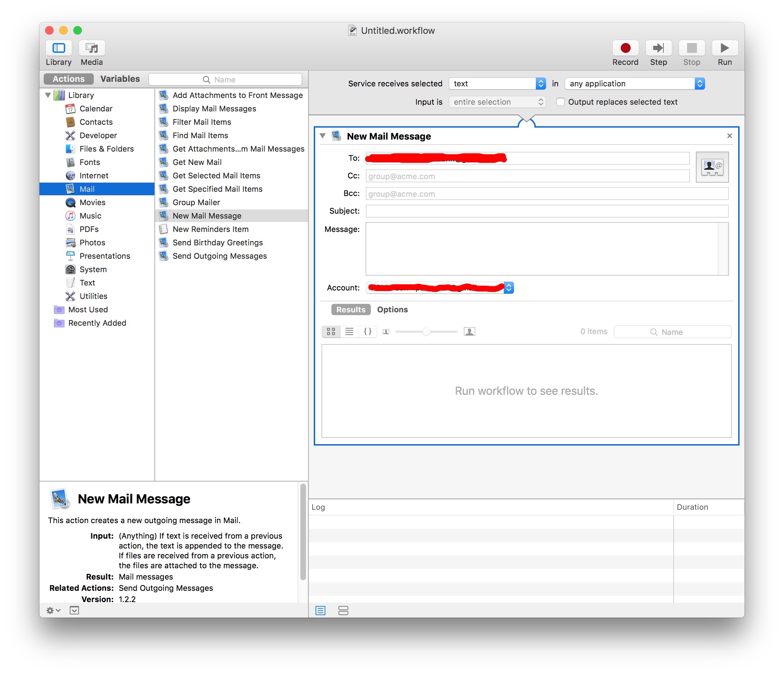Adjust the thumbnail size slider
The height and width of the screenshot is (674, 784).
(x=427, y=332)
